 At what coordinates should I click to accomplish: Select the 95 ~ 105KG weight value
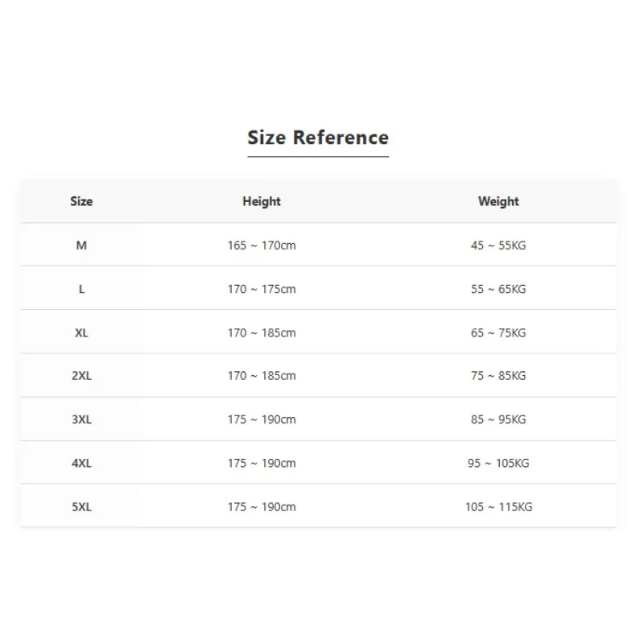coord(498,464)
